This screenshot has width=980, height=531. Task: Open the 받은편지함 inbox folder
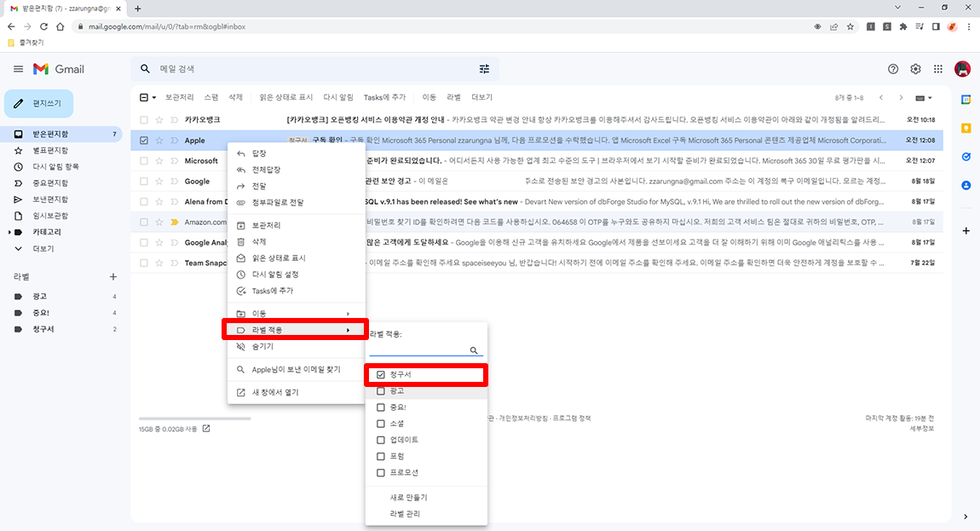(x=61, y=134)
